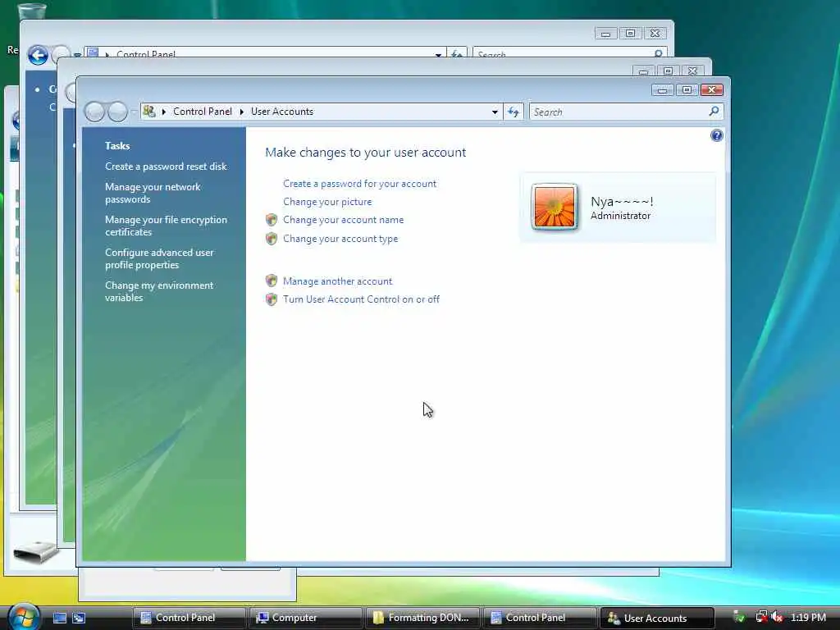Click the refresh button in User Accounts window
The height and width of the screenshot is (630, 840).
click(514, 112)
